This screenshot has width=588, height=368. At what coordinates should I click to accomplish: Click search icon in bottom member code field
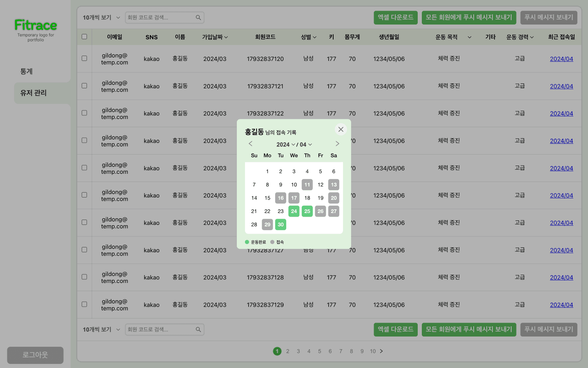point(198,330)
